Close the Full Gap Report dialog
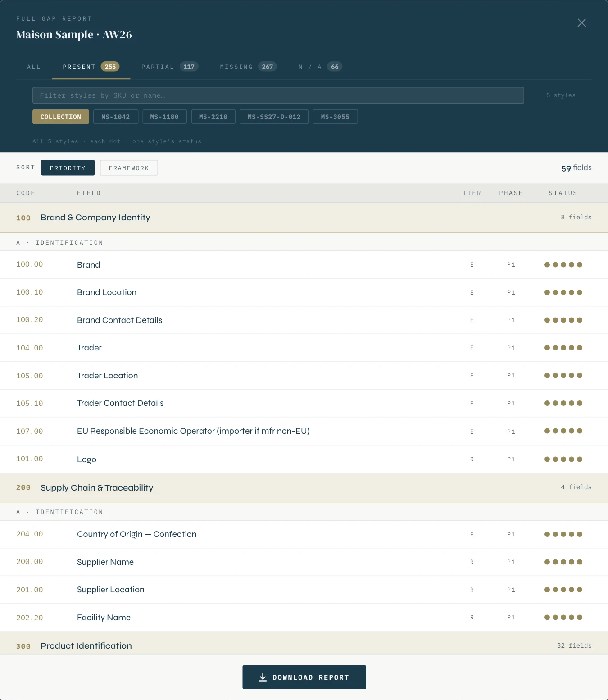This screenshot has height=700, width=608. tap(581, 23)
